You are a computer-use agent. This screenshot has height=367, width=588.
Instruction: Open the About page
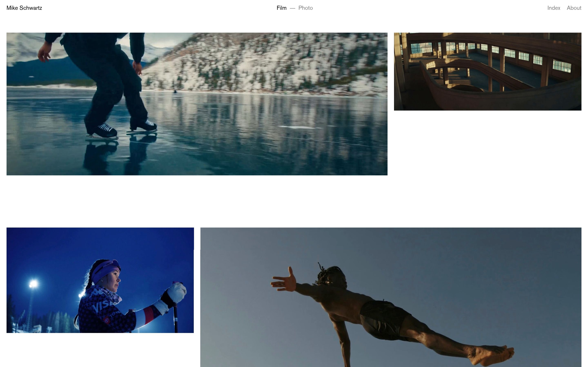(574, 8)
